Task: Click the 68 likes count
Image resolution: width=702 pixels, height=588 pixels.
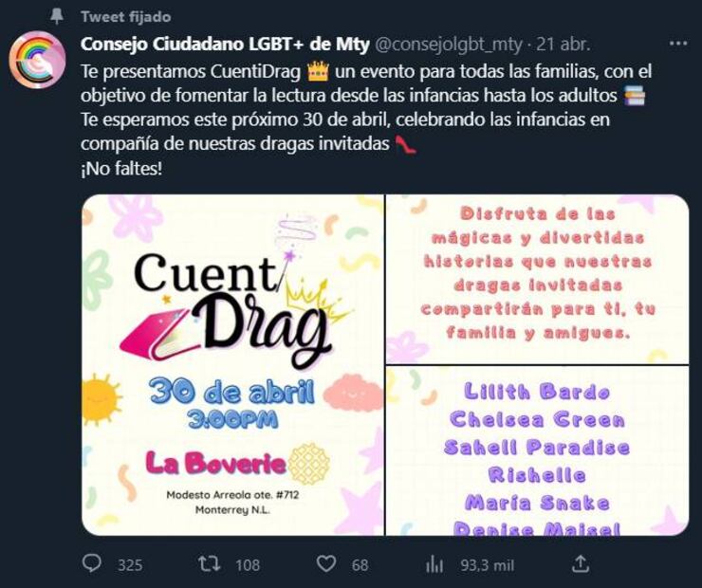Action: 360,565
